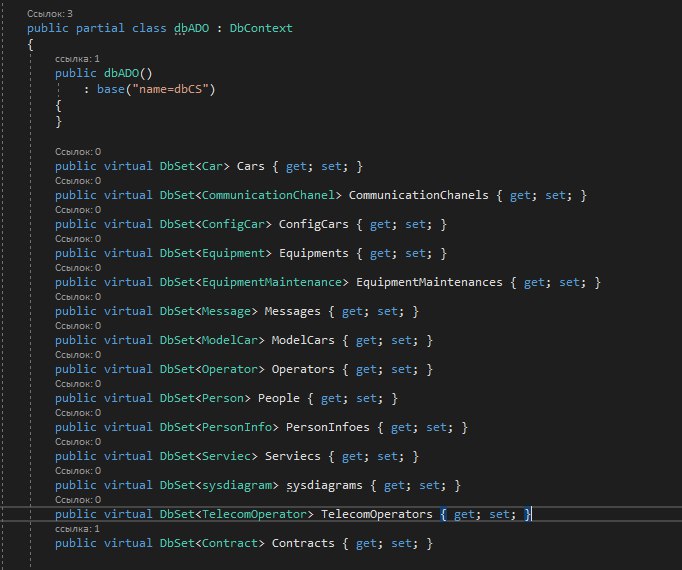The image size is (682, 570).
Task: Click the Serviec type argument
Action: coord(226,456)
